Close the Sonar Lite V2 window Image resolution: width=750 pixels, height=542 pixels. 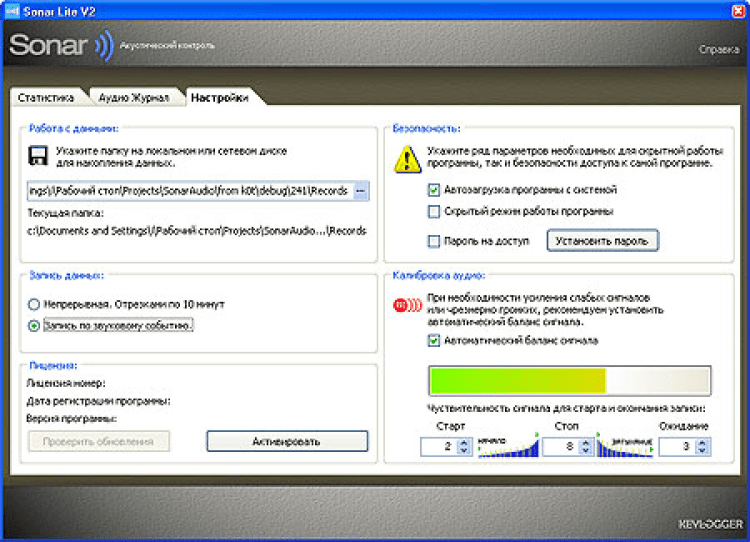[739, 11]
